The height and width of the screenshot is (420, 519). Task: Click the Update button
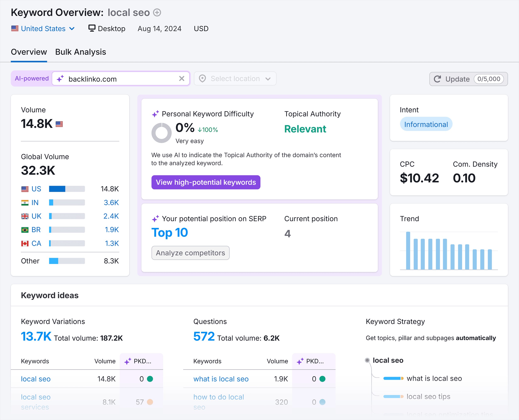[468, 79]
